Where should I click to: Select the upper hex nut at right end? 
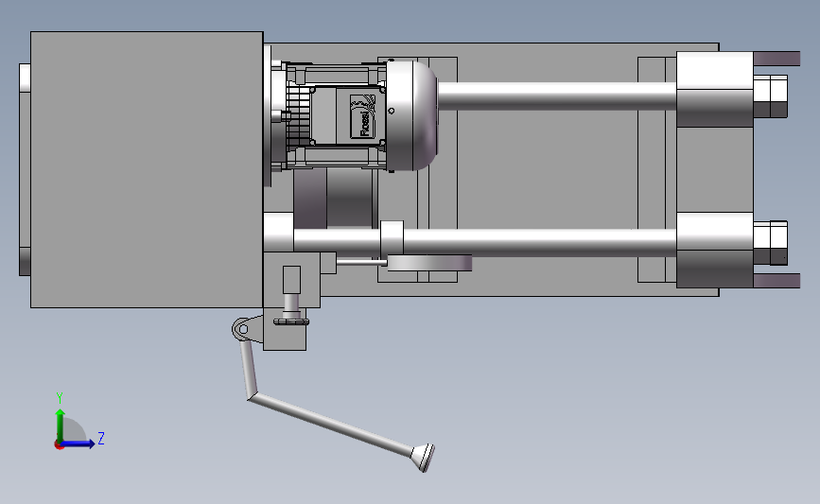coord(770,96)
